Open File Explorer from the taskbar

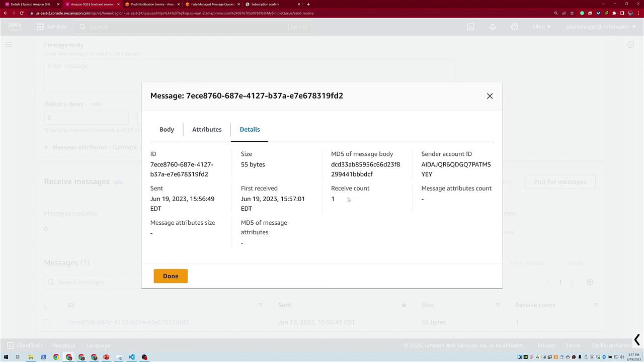click(x=31, y=357)
